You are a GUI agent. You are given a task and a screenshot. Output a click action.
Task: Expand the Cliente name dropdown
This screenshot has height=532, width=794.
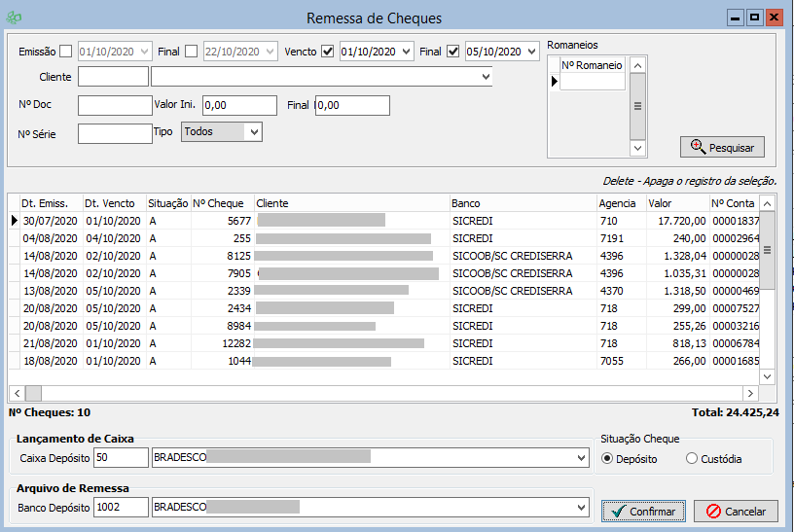pos(486,77)
